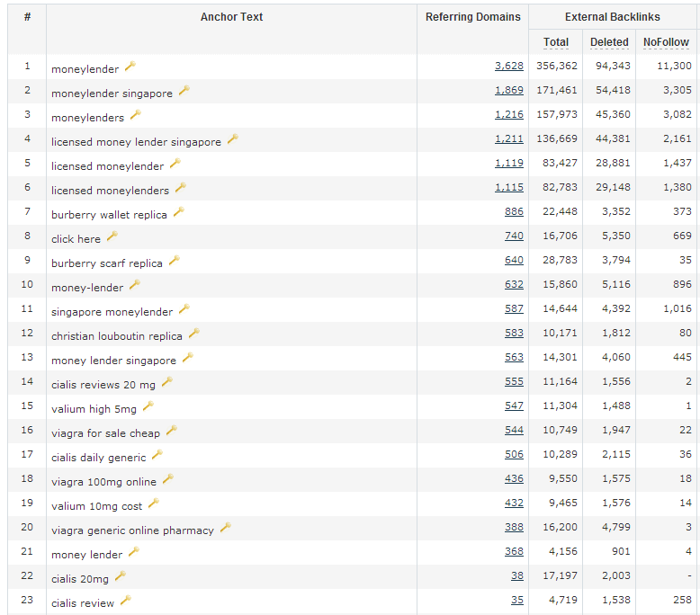The height and width of the screenshot is (615, 700).
Task: Open the 368 referring domains link
Action: point(514,552)
